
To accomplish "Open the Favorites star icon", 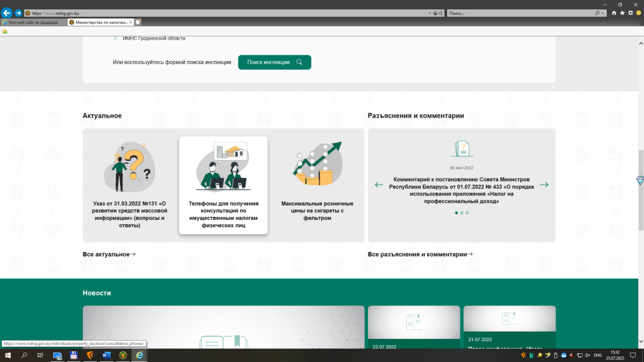I will [622, 13].
